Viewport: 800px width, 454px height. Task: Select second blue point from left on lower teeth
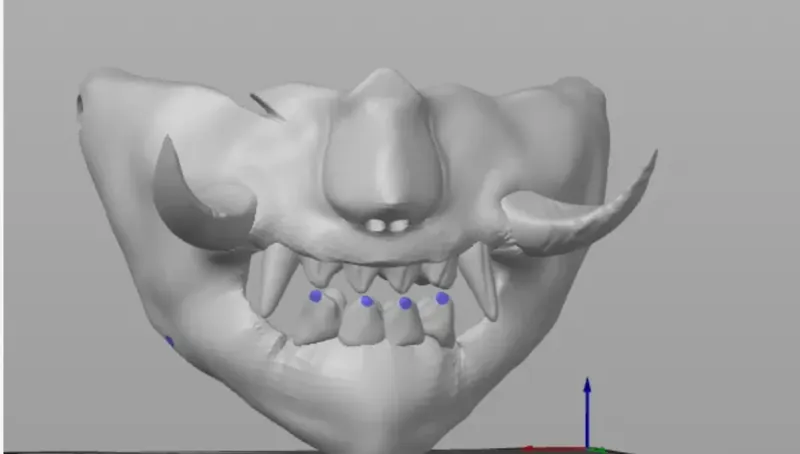tap(366, 301)
